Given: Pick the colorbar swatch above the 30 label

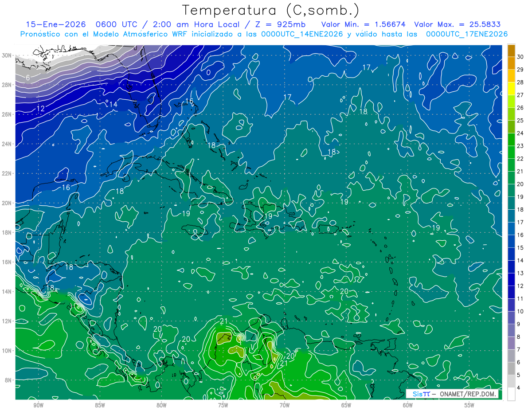Looking at the screenshot, I should 511,51.
